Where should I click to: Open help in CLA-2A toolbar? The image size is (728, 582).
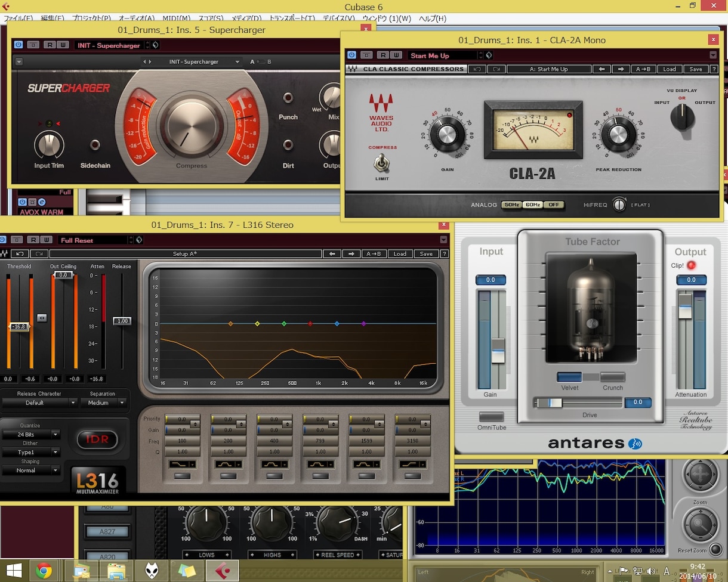[x=714, y=69]
